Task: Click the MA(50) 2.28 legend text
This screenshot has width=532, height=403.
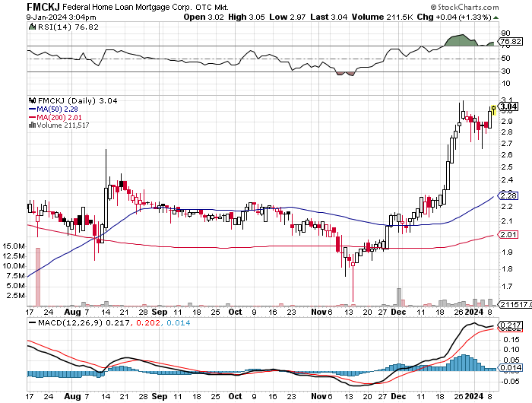Action: tap(57, 109)
